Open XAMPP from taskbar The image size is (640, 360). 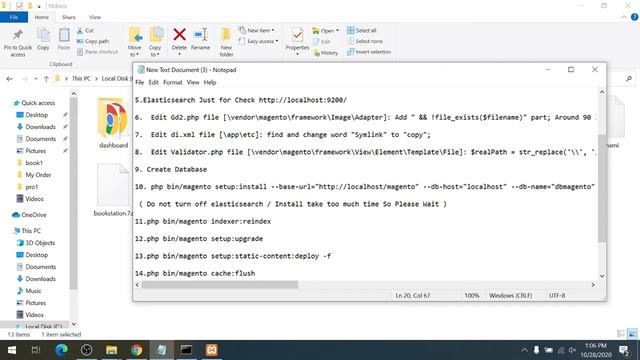click(211, 350)
